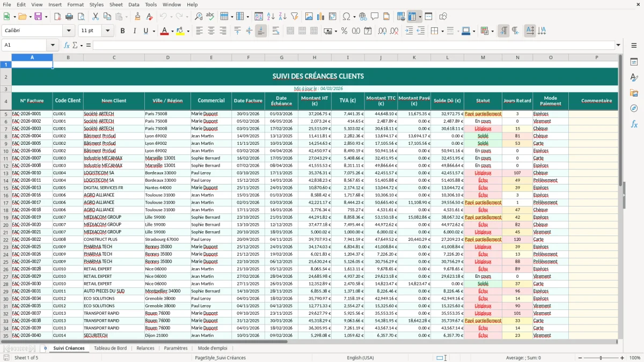
Task: Toggle Italic formatting
Action: 134,31
